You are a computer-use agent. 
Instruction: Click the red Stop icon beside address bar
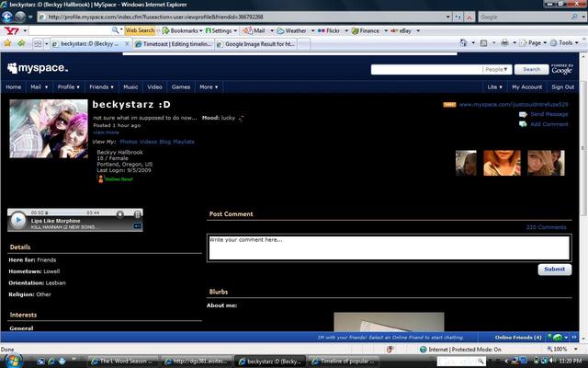pos(469,17)
